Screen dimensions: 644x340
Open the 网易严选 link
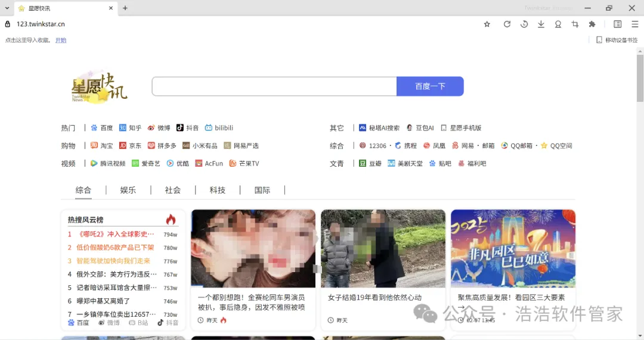[241, 146]
